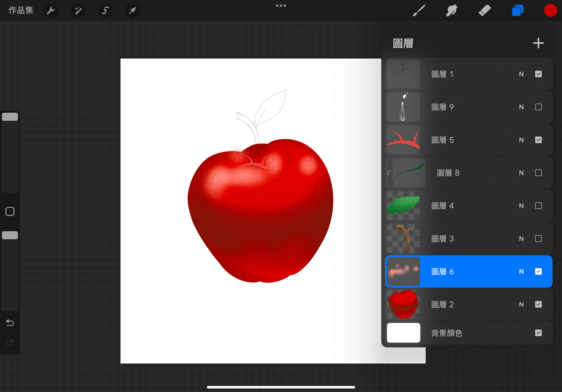Open blend mode N for 圖層 1
Screen dimensions: 562x392
(x=521, y=74)
